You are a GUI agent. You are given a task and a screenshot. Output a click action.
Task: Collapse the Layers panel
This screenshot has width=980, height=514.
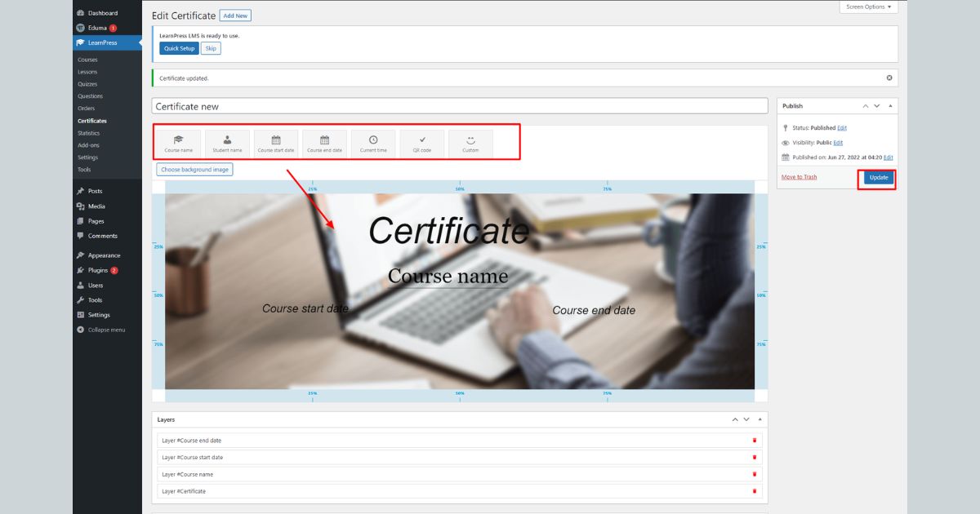pyautogui.click(x=760, y=419)
